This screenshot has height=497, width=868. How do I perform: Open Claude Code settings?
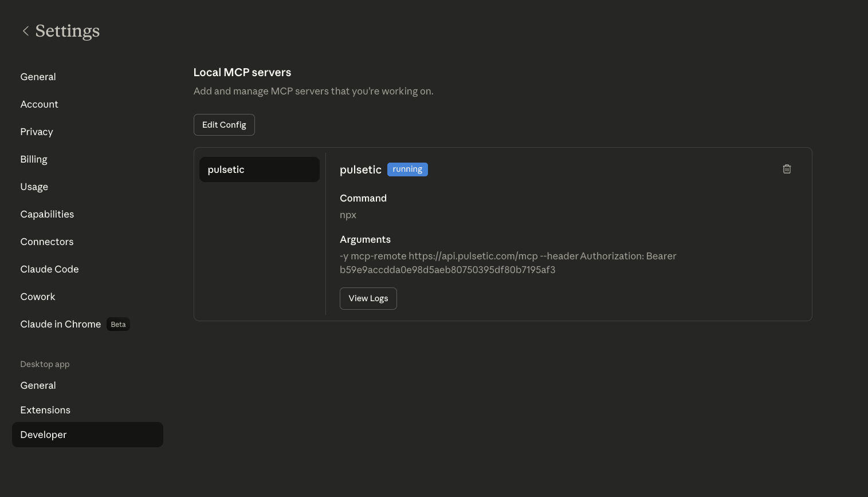click(x=49, y=269)
